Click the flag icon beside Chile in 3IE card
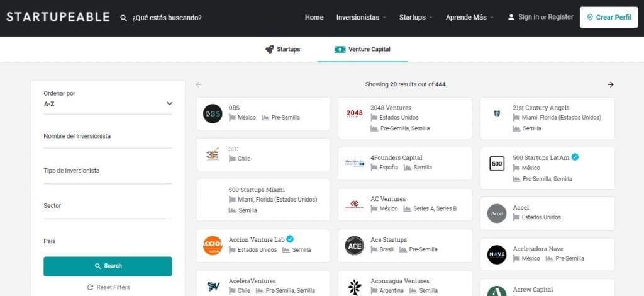Viewport: 644px width, 296px height. (232, 159)
